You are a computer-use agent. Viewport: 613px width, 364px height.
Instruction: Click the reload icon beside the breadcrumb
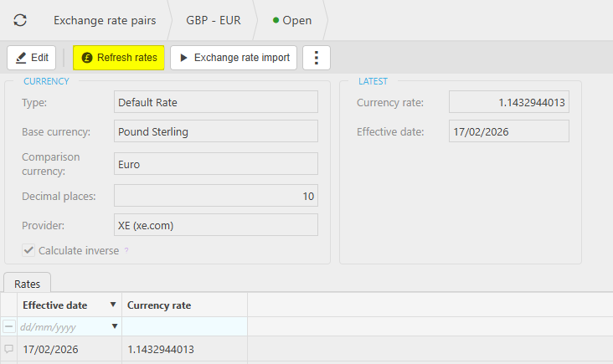pyautogui.click(x=20, y=20)
